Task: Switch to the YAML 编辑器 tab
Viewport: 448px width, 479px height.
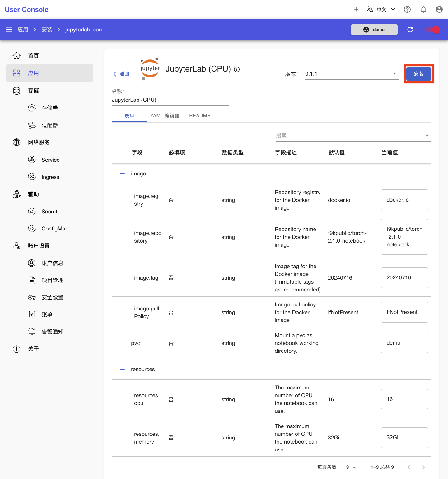Action: pos(165,116)
